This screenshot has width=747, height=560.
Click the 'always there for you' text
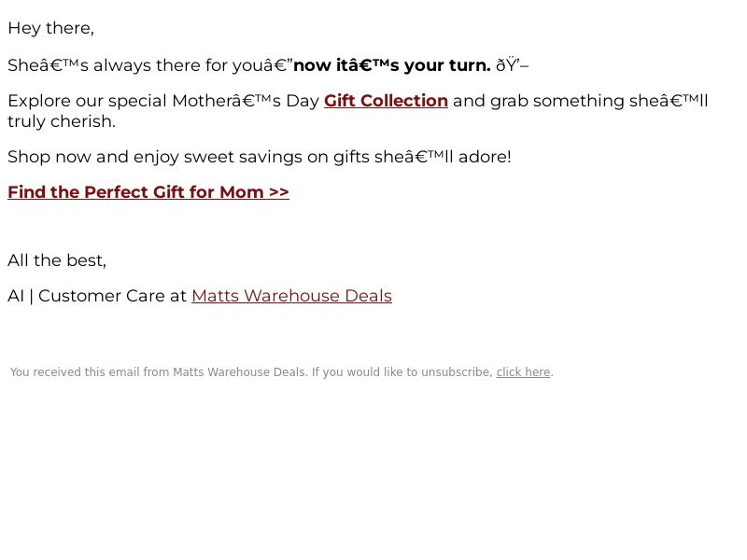(x=162, y=65)
